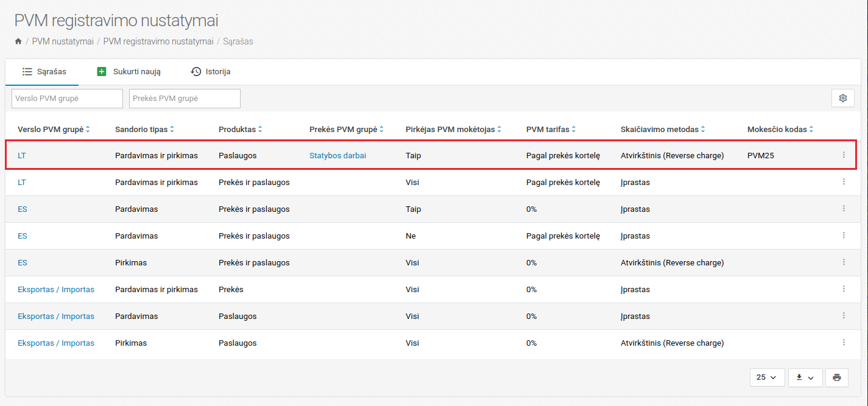The height and width of the screenshot is (406, 868).
Task: Open the Istorija tab
Action: point(210,72)
